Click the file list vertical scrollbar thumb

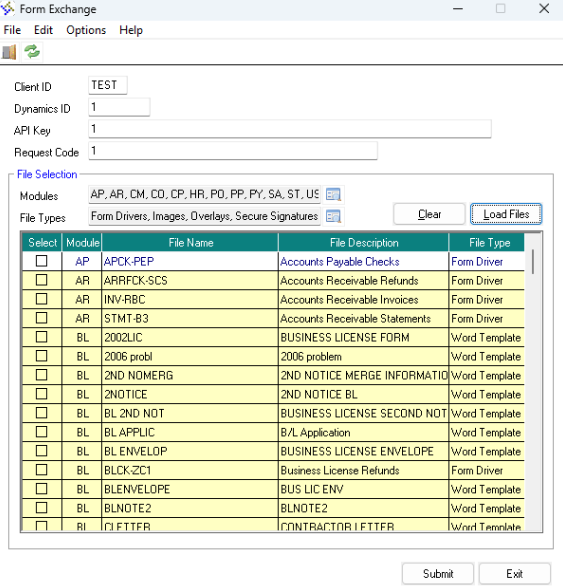pyautogui.click(x=533, y=262)
